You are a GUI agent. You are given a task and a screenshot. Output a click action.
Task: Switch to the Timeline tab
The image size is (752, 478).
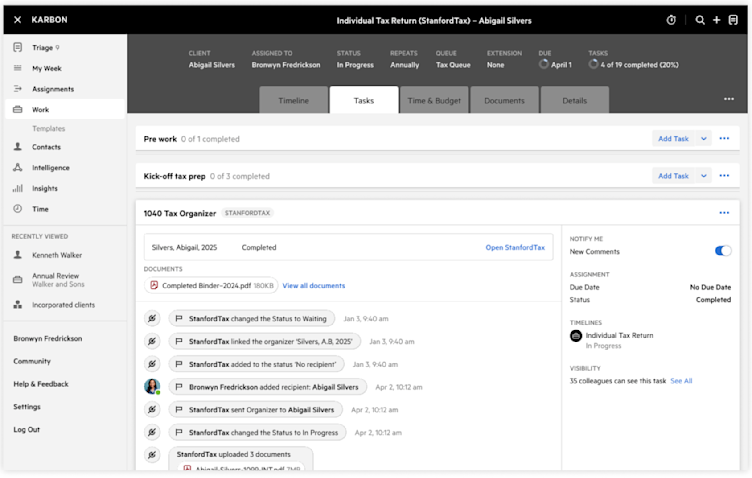(x=294, y=100)
